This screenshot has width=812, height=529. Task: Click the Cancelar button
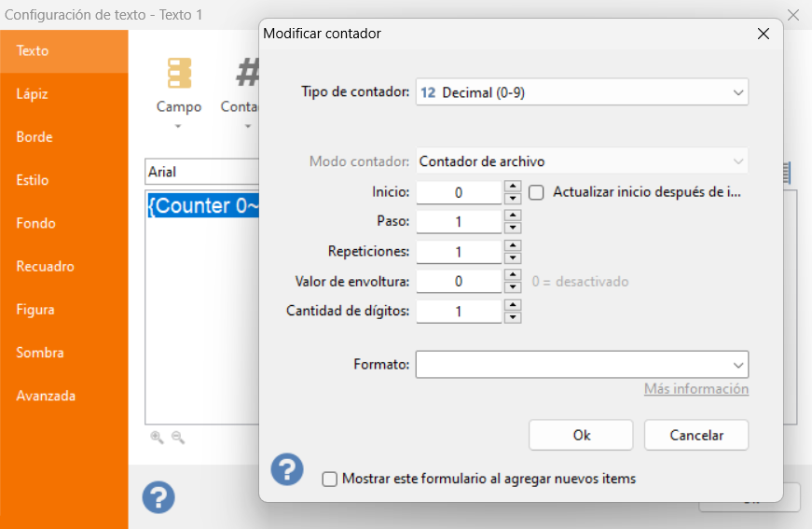coord(696,435)
